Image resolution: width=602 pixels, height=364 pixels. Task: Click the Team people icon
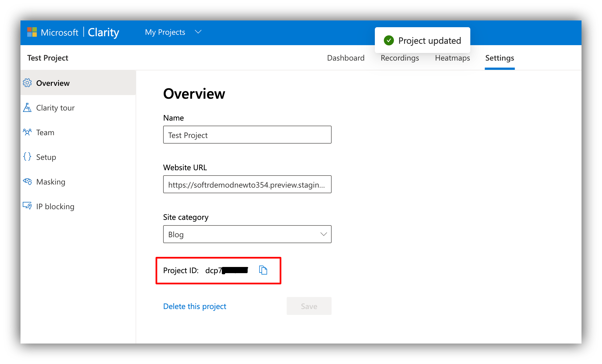[27, 132]
